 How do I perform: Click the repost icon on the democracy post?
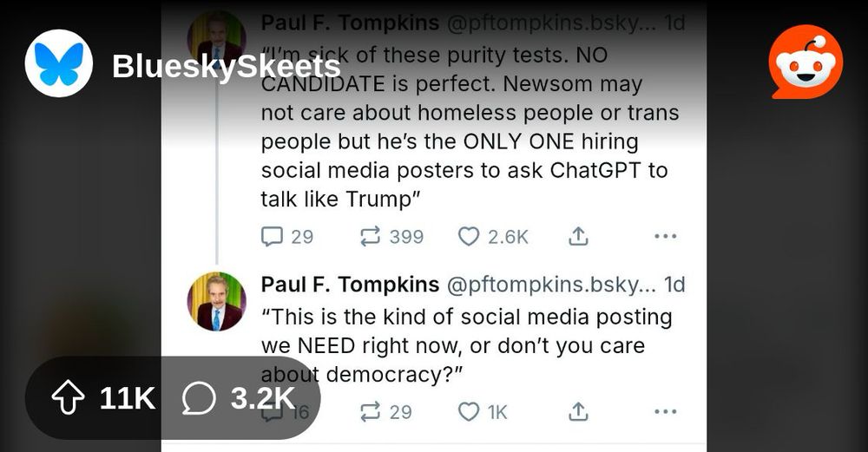[371, 411]
